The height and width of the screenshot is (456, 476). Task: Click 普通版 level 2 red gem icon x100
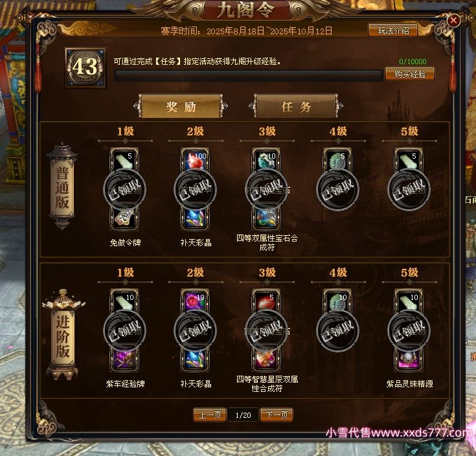194,160
